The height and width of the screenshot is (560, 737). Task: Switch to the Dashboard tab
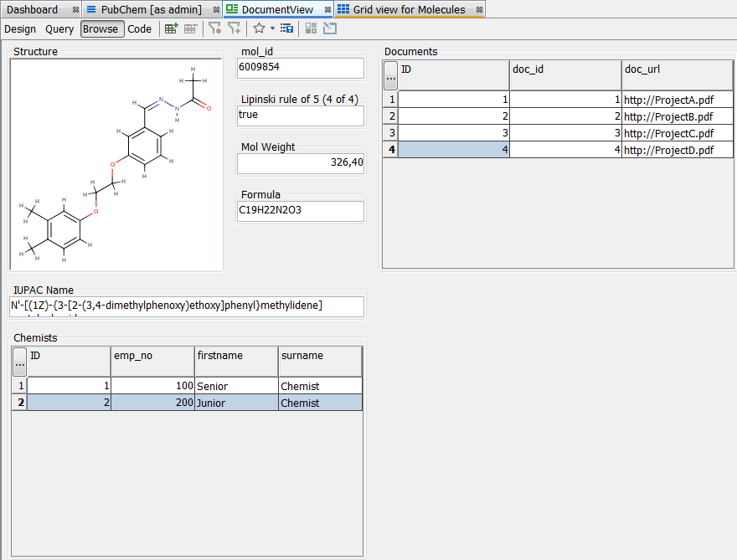pyautogui.click(x=33, y=9)
